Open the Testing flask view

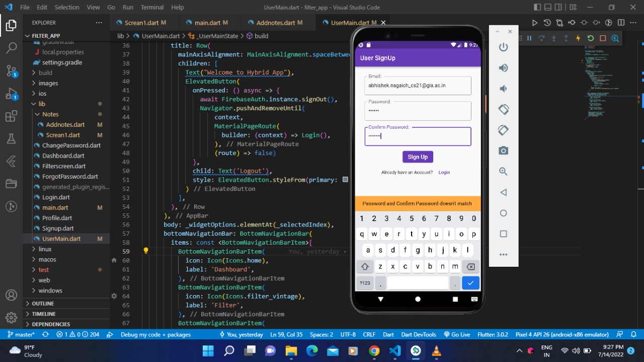click(x=11, y=138)
